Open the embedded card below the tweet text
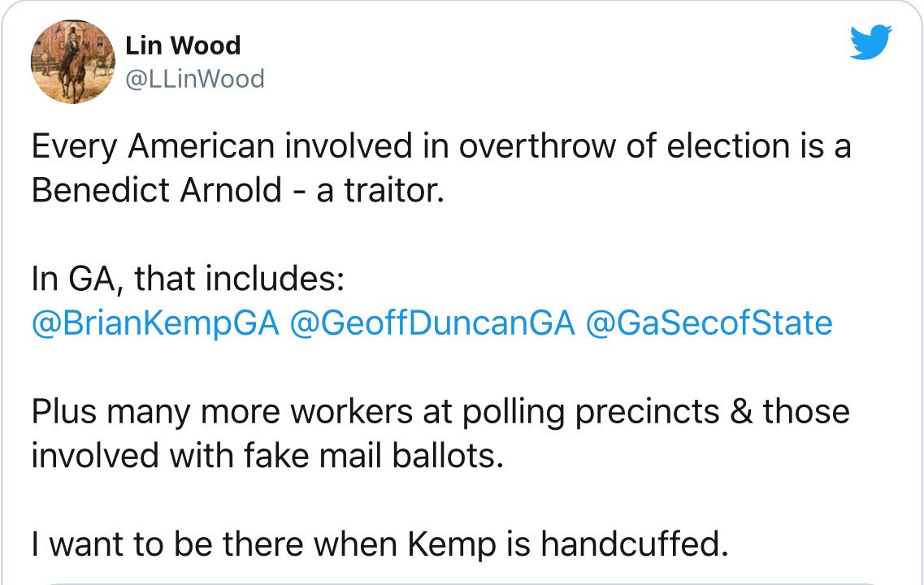Image resolution: width=924 pixels, height=585 pixels. coord(462,580)
